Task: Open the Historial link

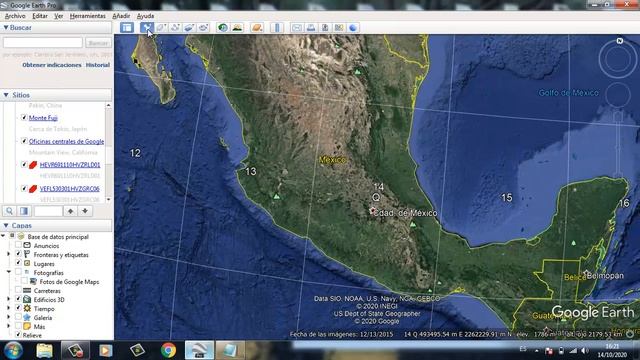Action: (x=98, y=64)
